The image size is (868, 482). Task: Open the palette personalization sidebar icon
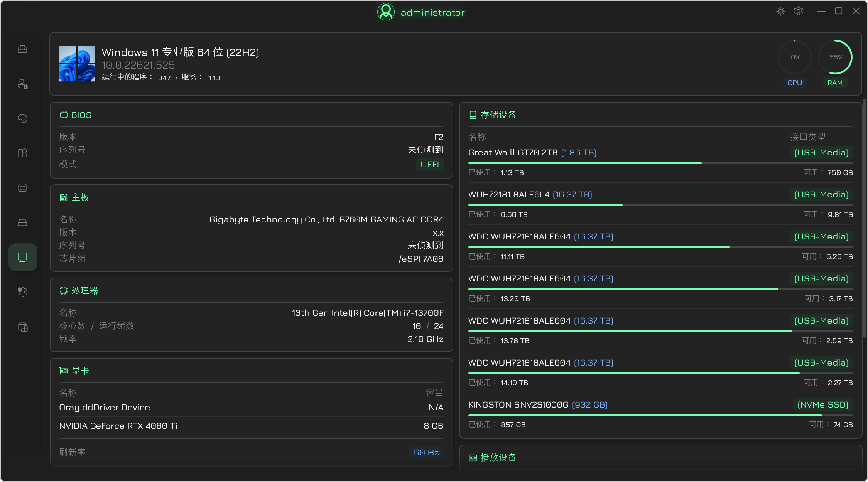[22, 118]
